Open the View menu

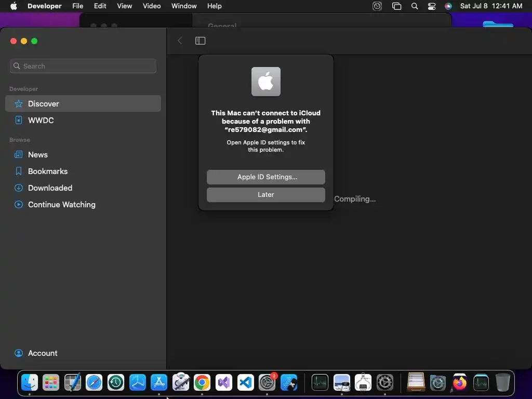click(x=125, y=6)
